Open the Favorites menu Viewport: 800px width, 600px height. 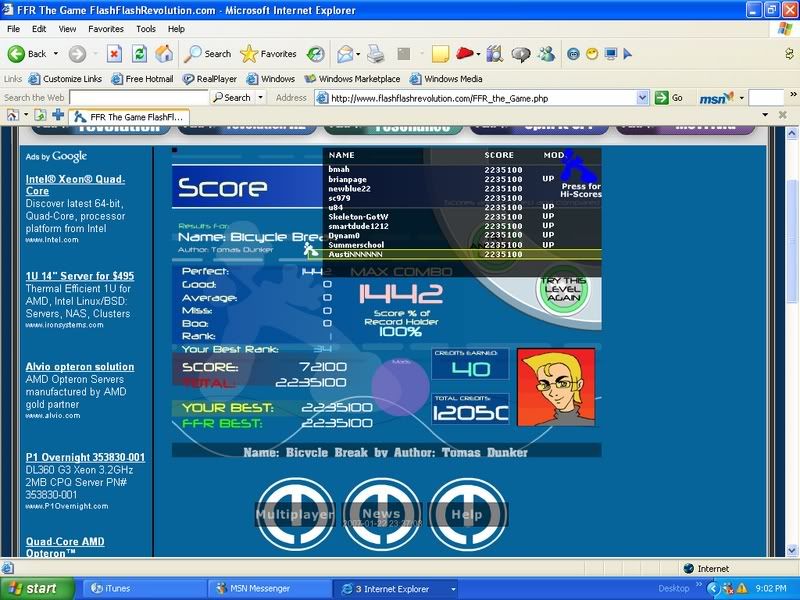[105, 29]
